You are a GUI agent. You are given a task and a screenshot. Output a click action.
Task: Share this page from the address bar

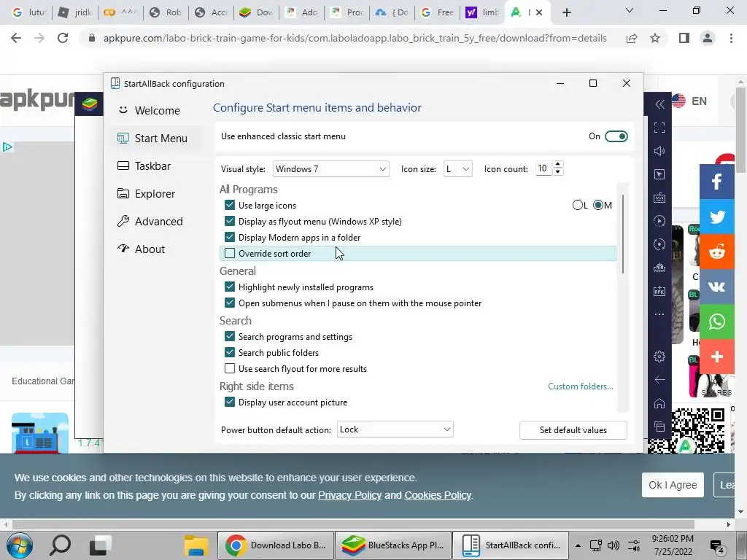click(x=632, y=38)
